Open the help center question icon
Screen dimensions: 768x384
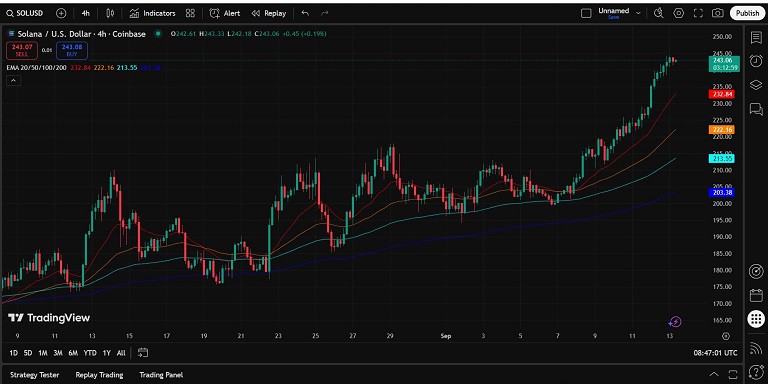tap(756, 371)
